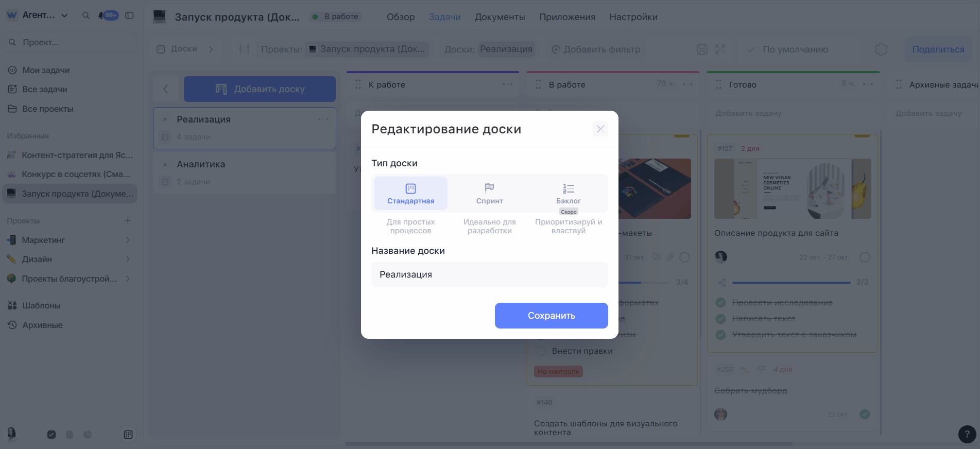This screenshot has width=980, height=449.
Task: Click the fullscreen expand icon
Action: pos(720,49)
